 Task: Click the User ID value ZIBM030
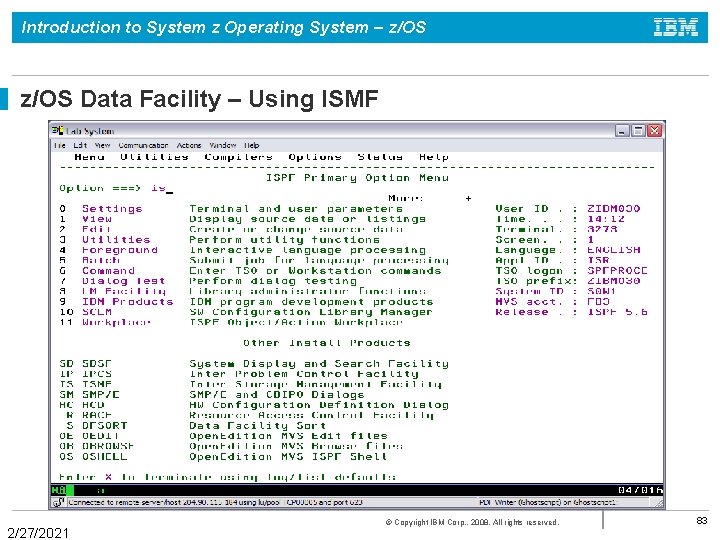click(x=613, y=209)
